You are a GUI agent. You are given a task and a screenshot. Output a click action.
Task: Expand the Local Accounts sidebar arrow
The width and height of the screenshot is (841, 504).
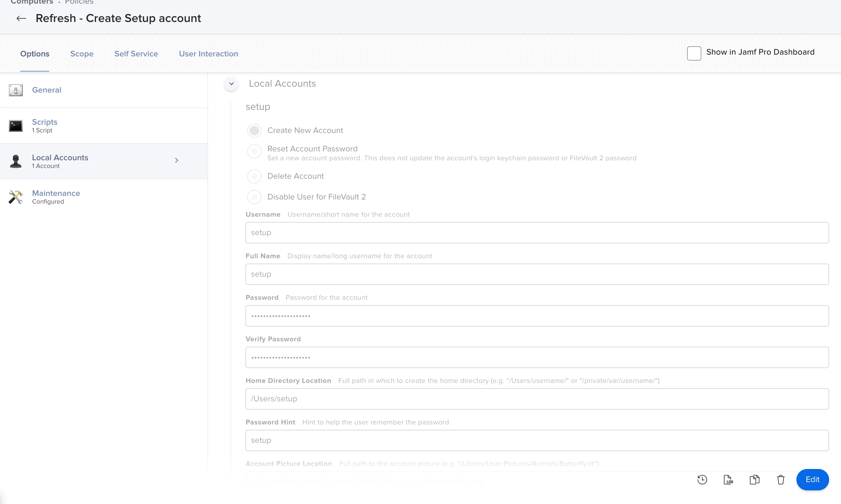[x=177, y=160]
